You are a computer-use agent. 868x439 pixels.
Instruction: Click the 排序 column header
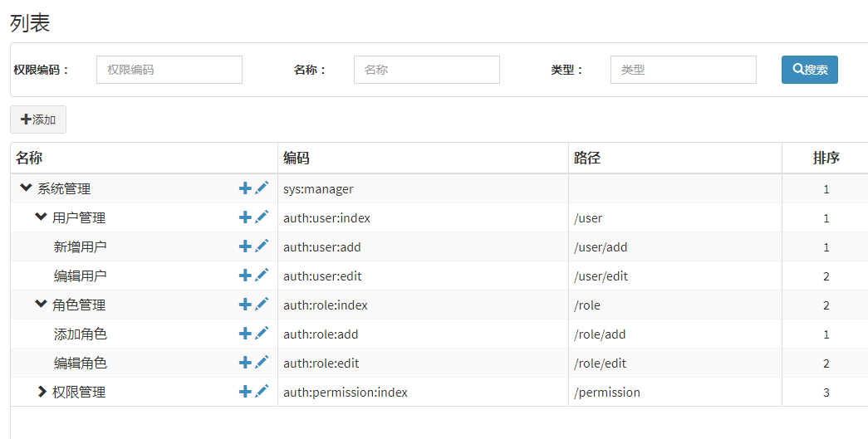826,159
